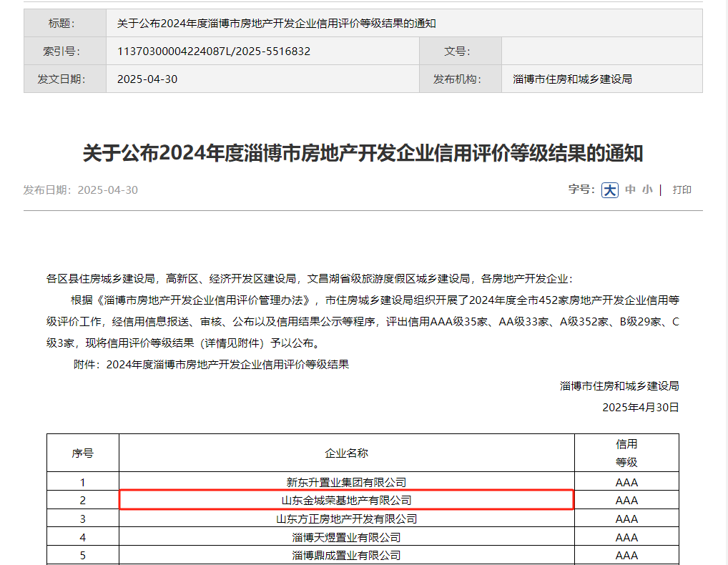The width and height of the screenshot is (728, 565).
Task: Select highlighted row 山东金城荣基地产有限公司
Action: (x=346, y=500)
